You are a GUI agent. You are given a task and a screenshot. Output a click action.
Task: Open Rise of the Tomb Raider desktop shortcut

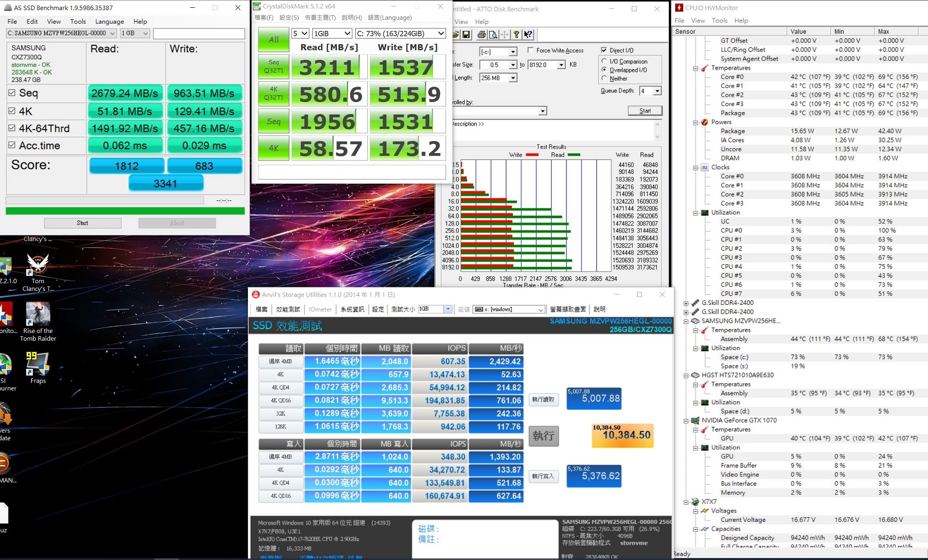tap(38, 322)
